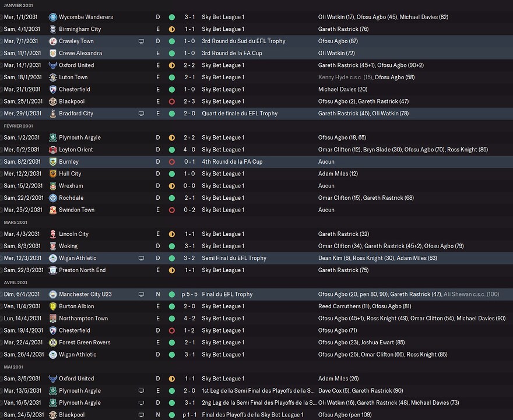
Task: Click scorer 'Michael Davies (20)' on Chesterfield row
Action: (343, 89)
